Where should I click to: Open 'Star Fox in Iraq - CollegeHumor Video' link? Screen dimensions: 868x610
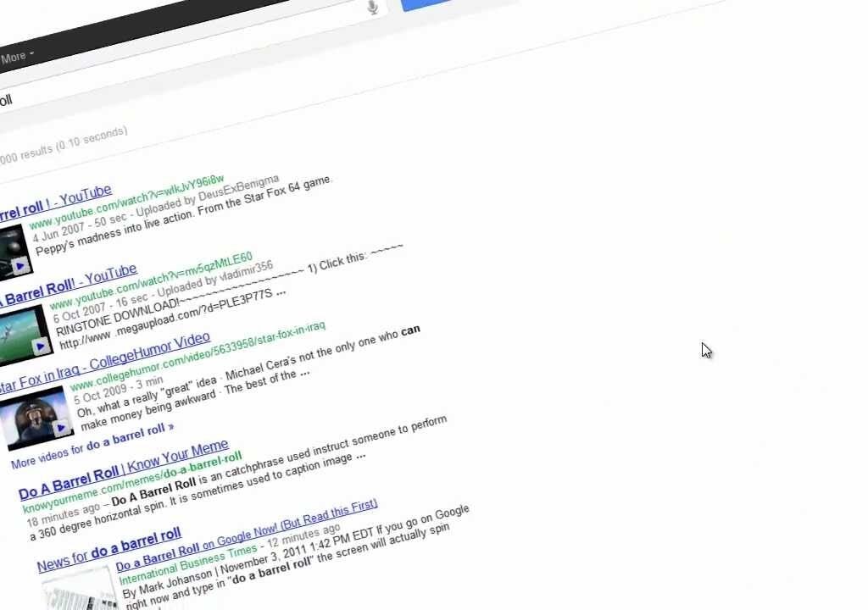[x=104, y=362]
